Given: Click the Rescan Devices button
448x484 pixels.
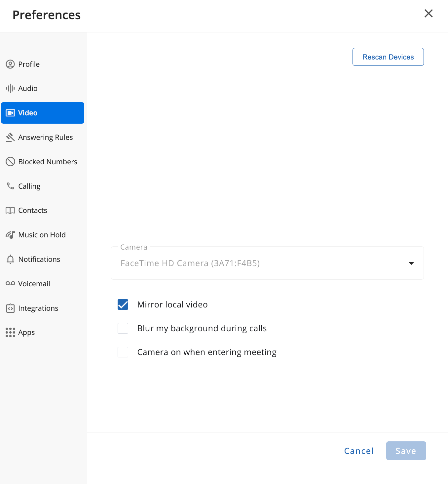Looking at the screenshot, I should tap(388, 57).
